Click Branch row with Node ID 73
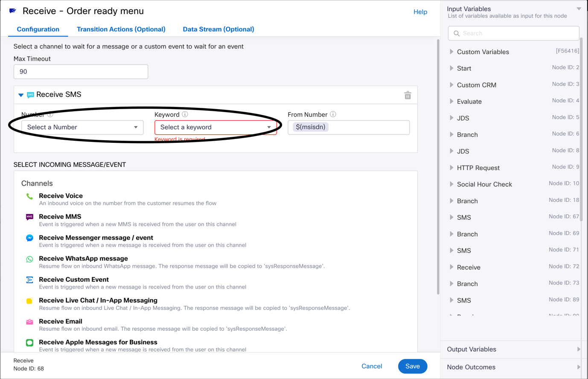This screenshot has width=588, height=379. 514,284
